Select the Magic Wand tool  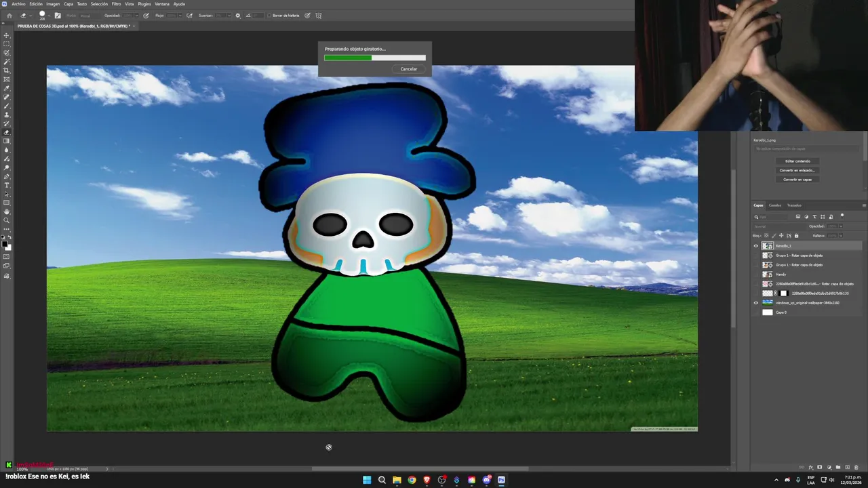pos(7,62)
